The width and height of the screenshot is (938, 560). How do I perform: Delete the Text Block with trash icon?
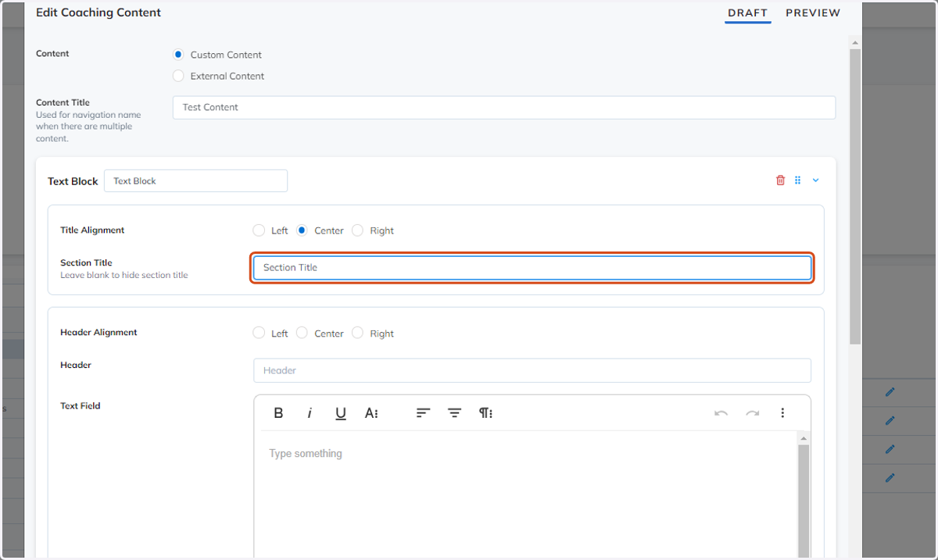780,180
